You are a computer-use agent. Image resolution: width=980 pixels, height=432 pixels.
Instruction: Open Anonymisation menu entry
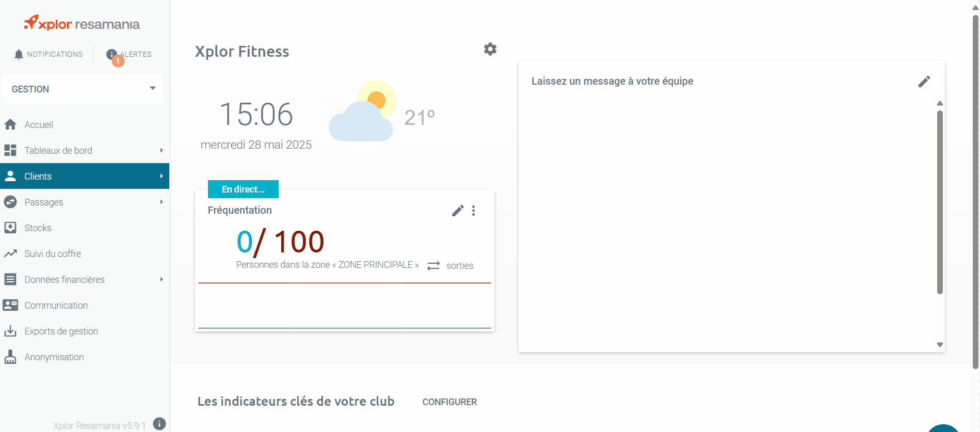click(x=85, y=357)
